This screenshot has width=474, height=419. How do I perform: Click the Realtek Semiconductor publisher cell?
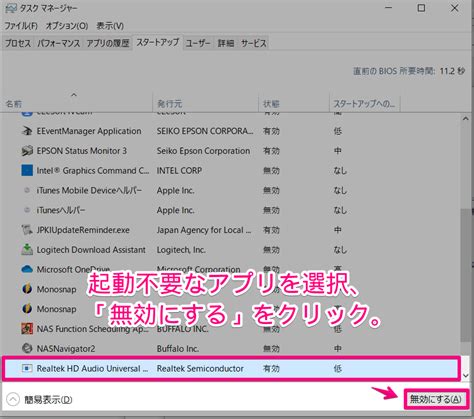tap(200, 368)
